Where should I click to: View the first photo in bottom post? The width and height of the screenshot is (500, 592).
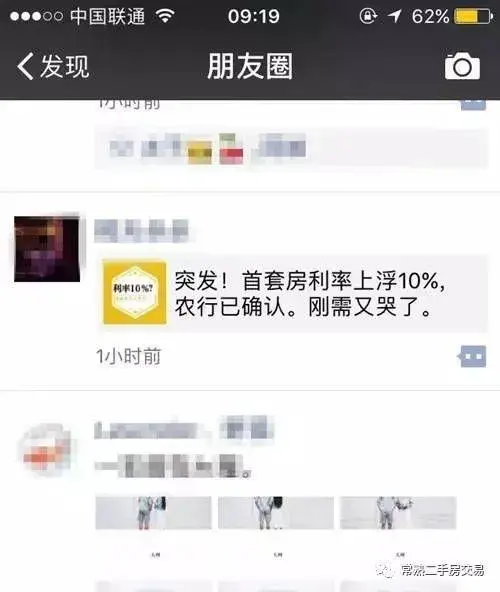pyautogui.click(x=153, y=513)
